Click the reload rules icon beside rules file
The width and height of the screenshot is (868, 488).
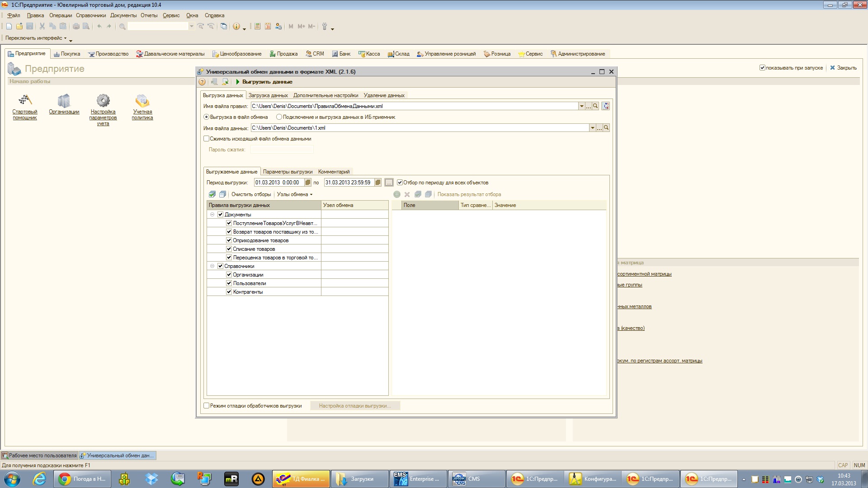[x=606, y=106]
